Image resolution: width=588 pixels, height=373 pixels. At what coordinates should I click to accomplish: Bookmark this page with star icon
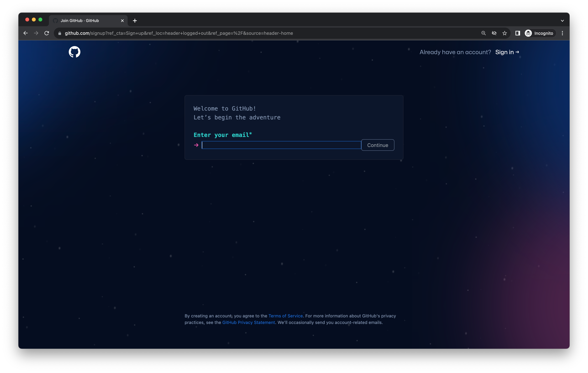pyautogui.click(x=504, y=33)
